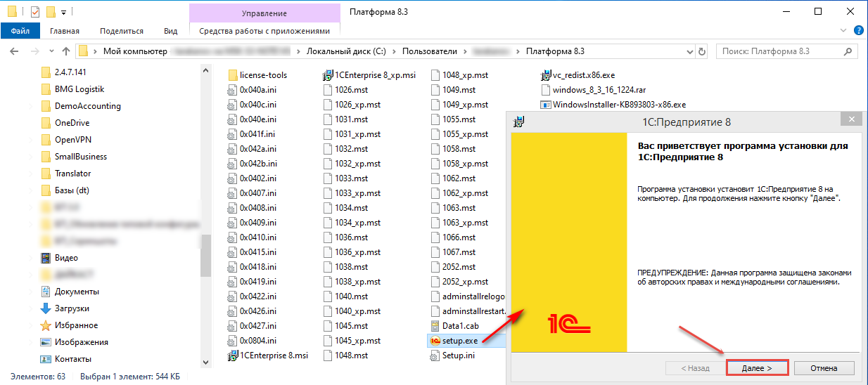Click the 1CEnterprise 8.msi installer icon
Screen dimensions: 868x385
point(233,355)
